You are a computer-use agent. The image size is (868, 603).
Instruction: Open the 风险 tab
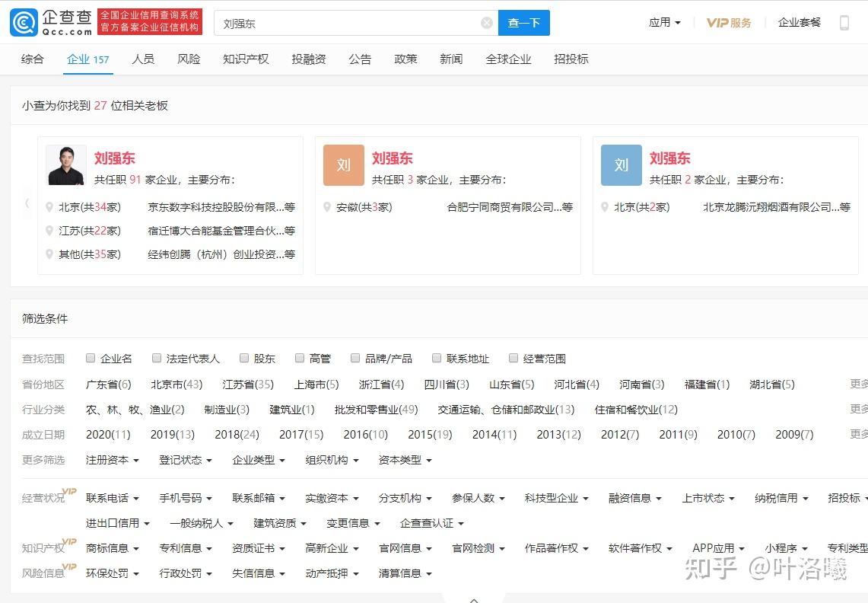189,59
